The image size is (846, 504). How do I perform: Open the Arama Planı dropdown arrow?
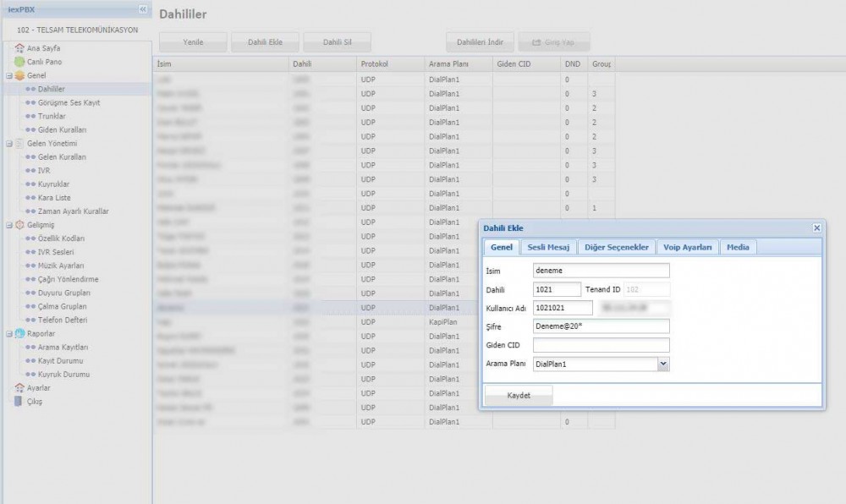point(663,364)
